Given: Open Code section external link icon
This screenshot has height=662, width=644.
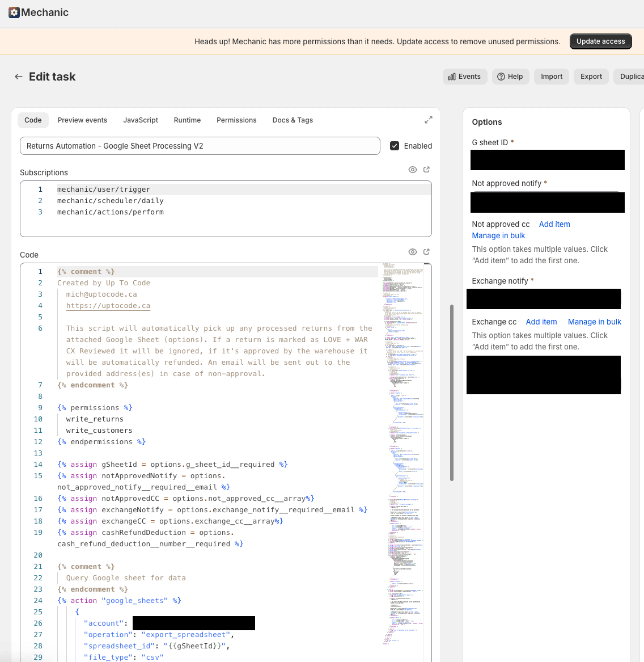Looking at the screenshot, I should [x=427, y=252].
